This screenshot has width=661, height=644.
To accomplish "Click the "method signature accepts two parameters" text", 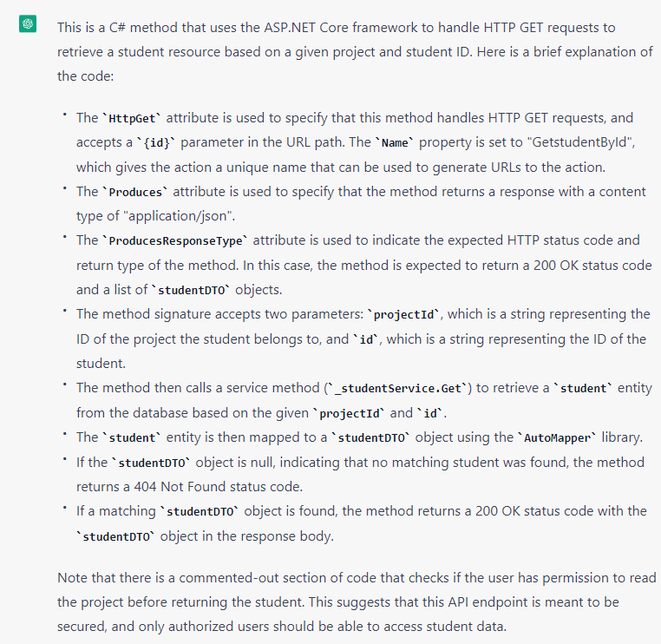I will click(219, 314).
